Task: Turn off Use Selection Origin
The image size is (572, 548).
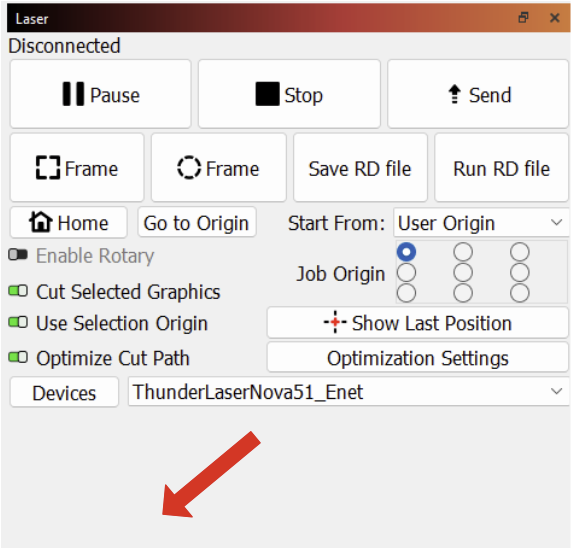Action: point(18,323)
